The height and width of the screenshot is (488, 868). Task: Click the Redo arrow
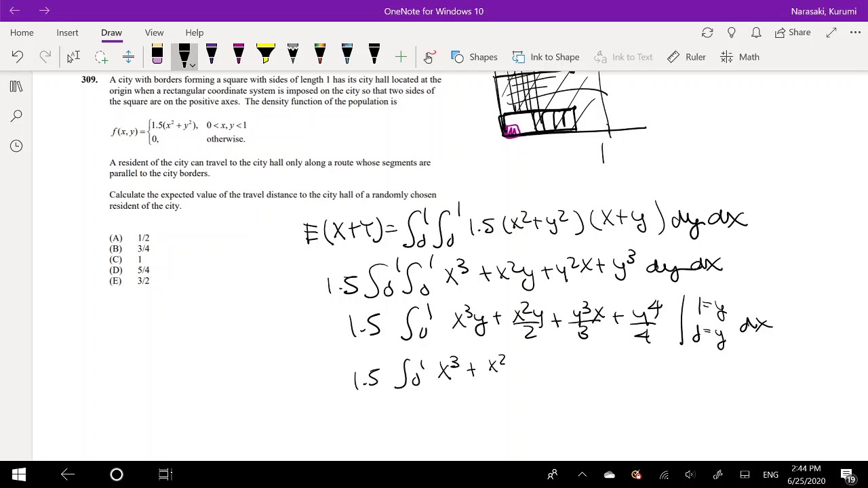pyautogui.click(x=45, y=57)
